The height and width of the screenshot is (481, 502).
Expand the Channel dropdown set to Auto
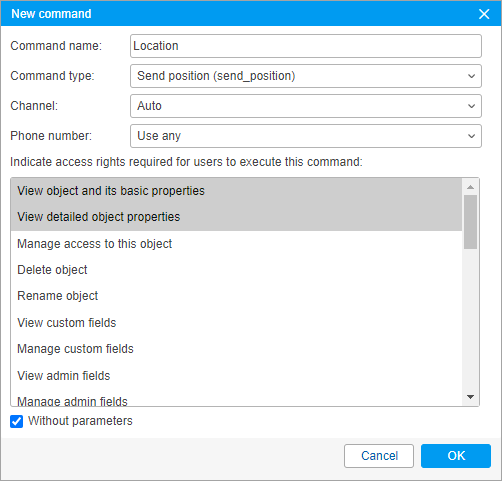306,106
